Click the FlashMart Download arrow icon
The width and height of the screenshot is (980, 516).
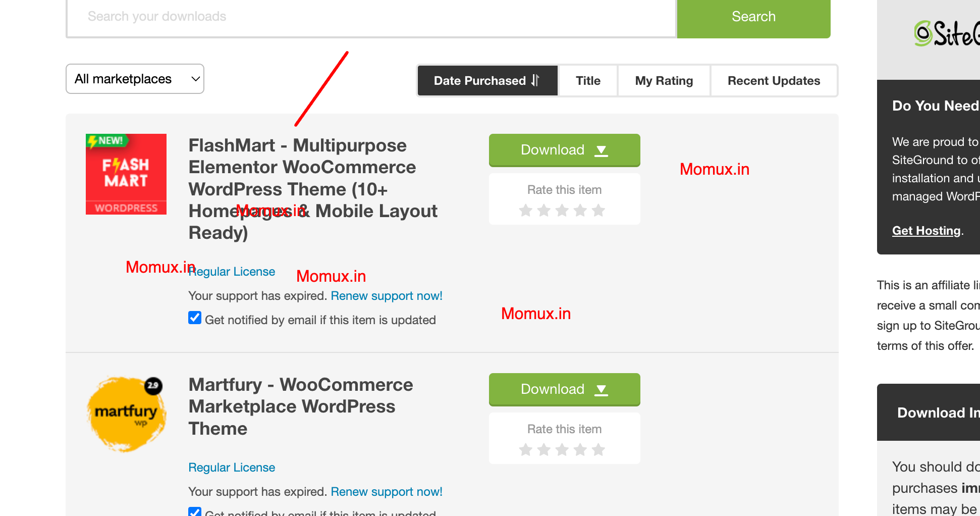[601, 150]
